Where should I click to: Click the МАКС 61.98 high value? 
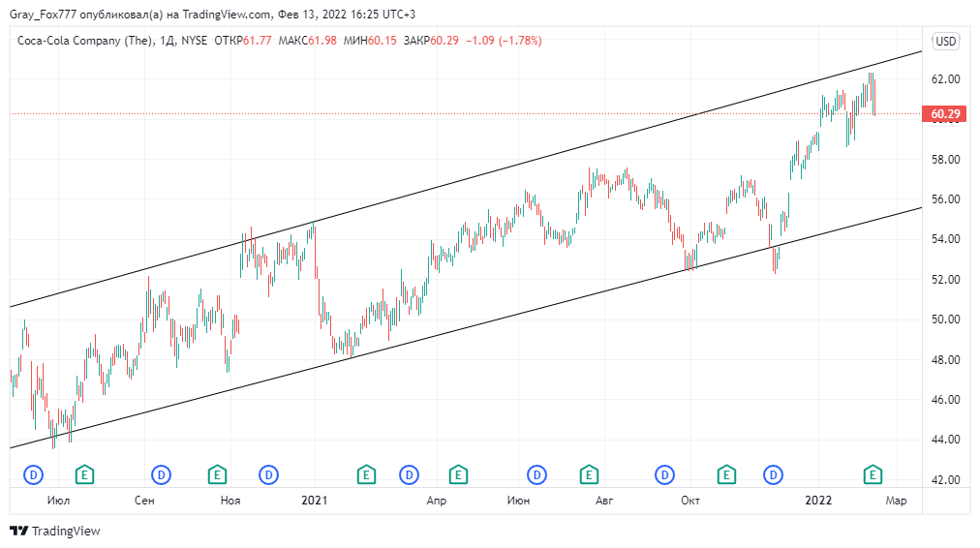click(x=308, y=41)
